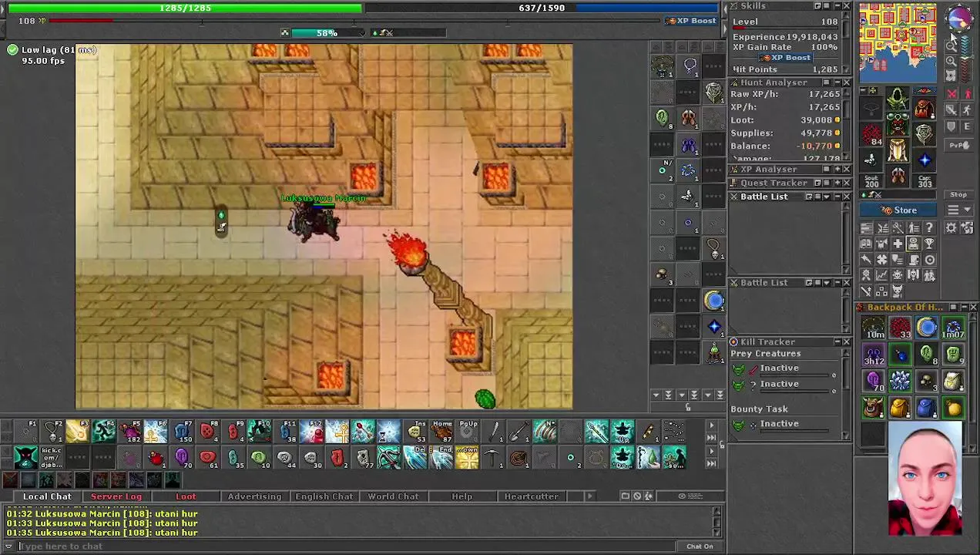Open the question mark help icon
The image size is (980, 555).
[x=929, y=227]
